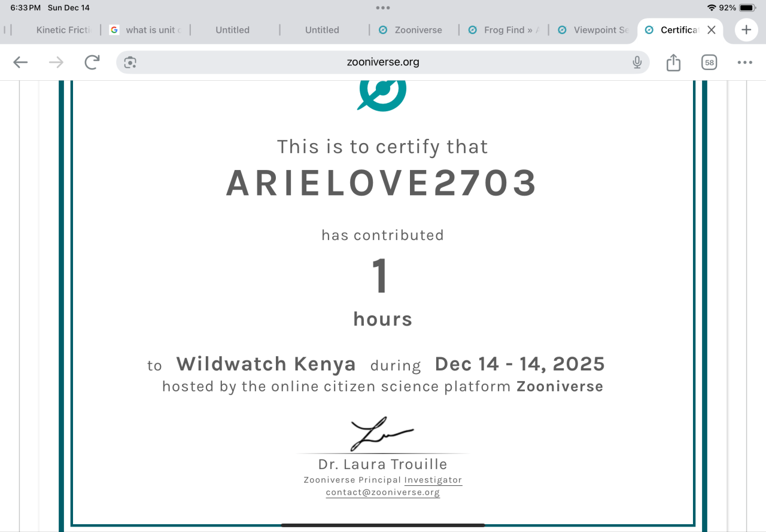The width and height of the screenshot is (766, 532).
Task: Click the contact@zooniverse.org email link
Action: [383, 493]
